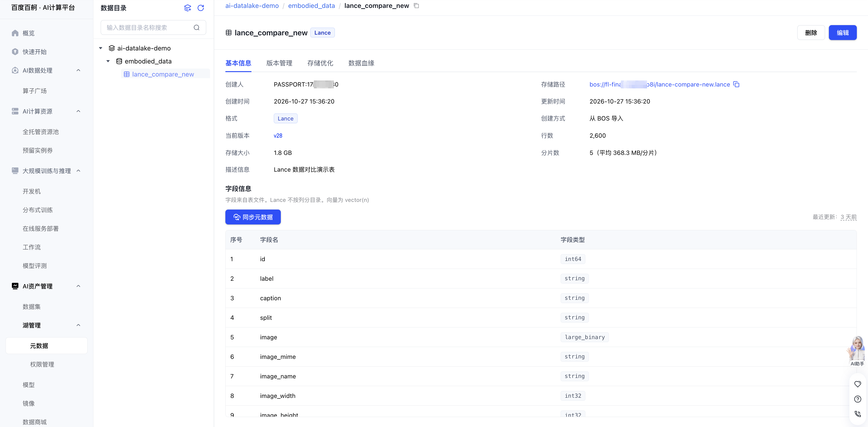This screenshot has width=868, height=427.
Task: Click the ai-datalake-demo catalog icon
Action: pyautogui.click(x=112, y=48)
